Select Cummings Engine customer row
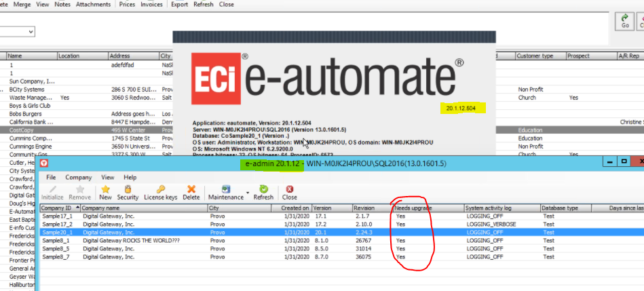 (31, 147)
